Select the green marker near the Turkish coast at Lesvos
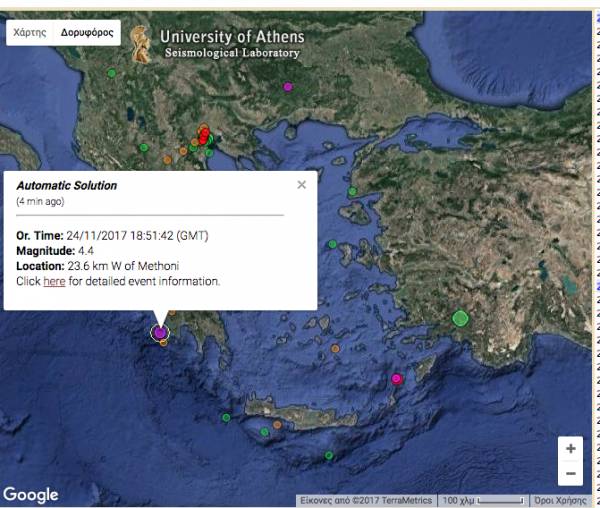This screenshot has width=600, height=508. (x=352, y=191)
